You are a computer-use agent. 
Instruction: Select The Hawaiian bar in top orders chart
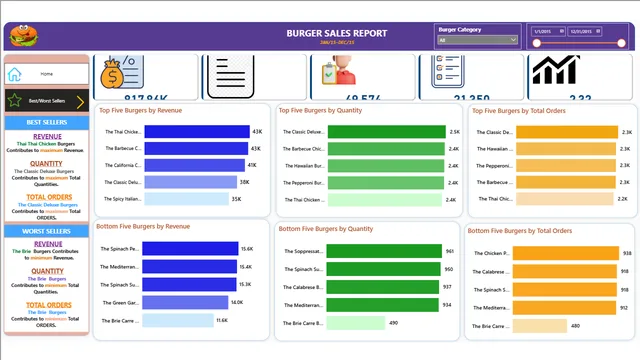pyautogui.click(x=566, y=149)
